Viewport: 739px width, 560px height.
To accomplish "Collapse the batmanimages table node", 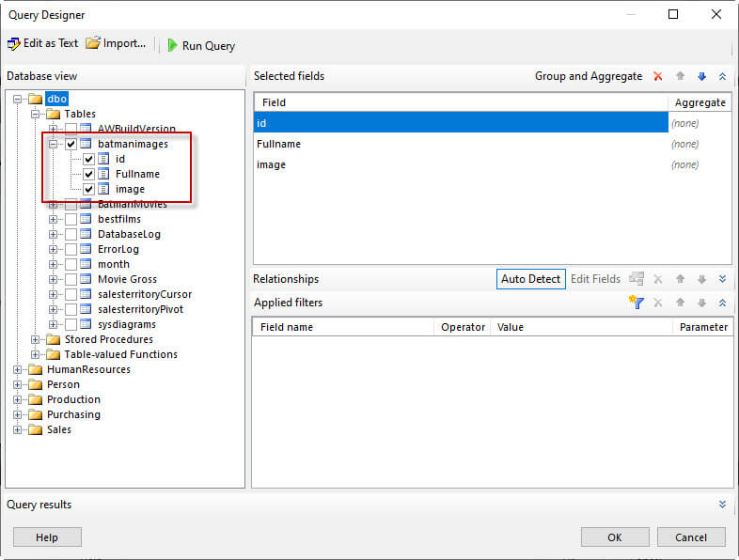I will point(53,144).
